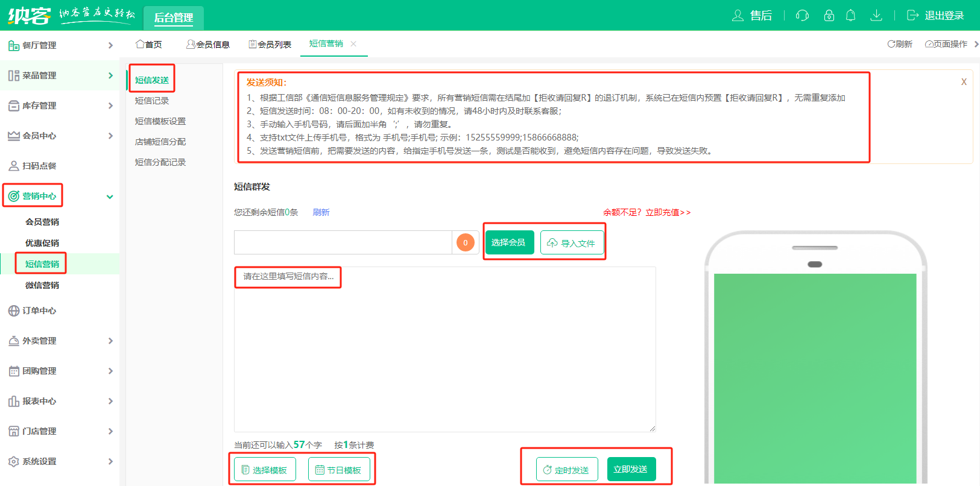Click the 扫码点餐 person icon
This screenshot has height=486, width=980.
click(13, 166)
